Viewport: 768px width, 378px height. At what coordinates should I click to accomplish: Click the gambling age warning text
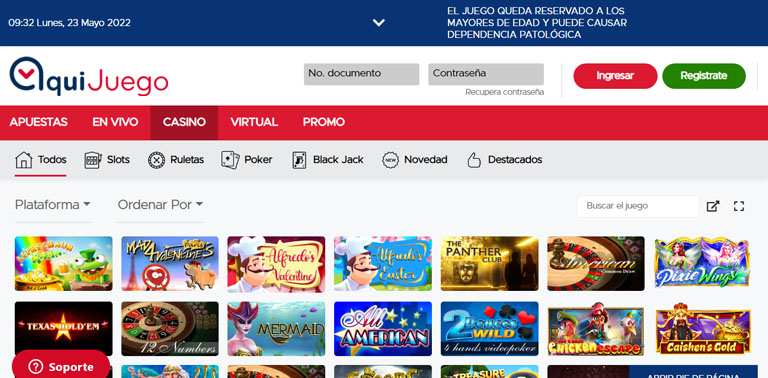[x=537, y=23]
